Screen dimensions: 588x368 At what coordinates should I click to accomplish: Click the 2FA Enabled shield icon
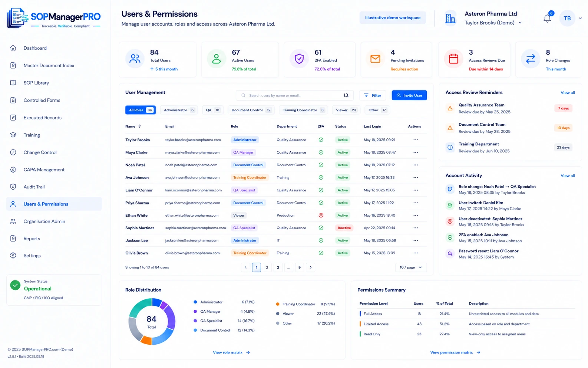click(299, 59)
